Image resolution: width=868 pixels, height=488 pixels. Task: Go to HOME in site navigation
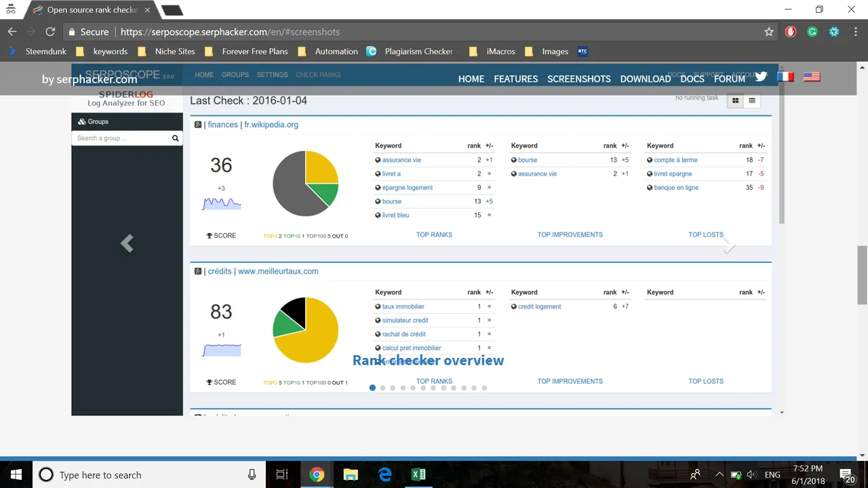point(471,79)
